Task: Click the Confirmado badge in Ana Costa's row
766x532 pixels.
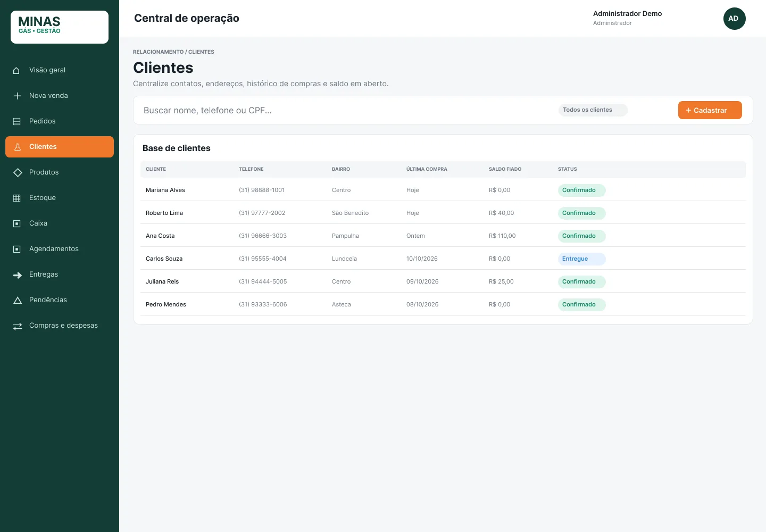Action: (x=581, y=236)
